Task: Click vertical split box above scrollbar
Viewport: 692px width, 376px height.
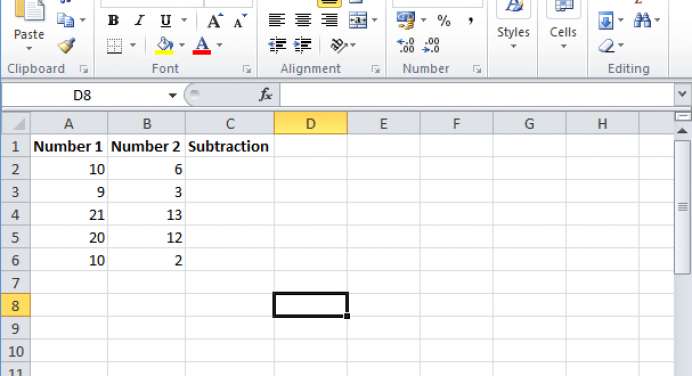Action: (x=683, y=117)
